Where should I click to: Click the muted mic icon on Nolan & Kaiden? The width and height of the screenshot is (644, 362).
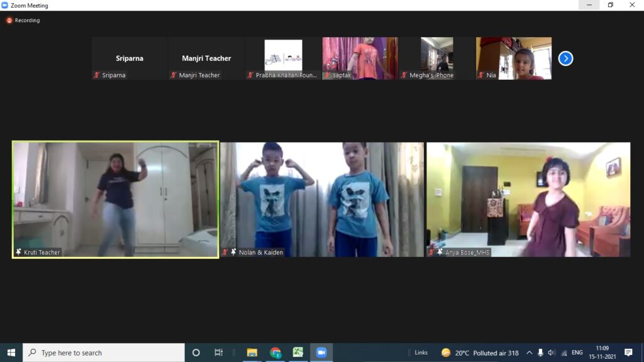coord(225,252)
